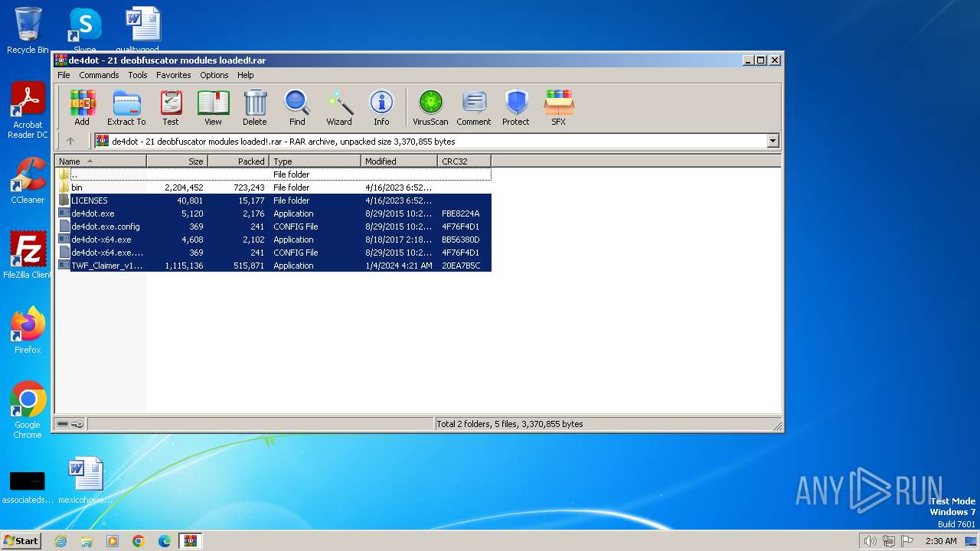This screenshot has height=551, width=980.
Task: Sort by the Name column header
Action: (100, 161)
